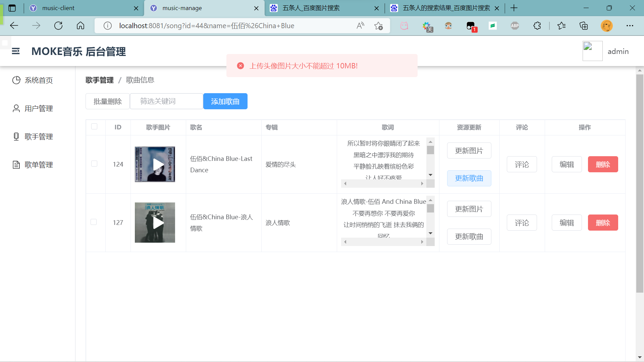644x362 pixels.
Task: Check the checkbox for song ID 127
Action: click(x=94, y=222)
